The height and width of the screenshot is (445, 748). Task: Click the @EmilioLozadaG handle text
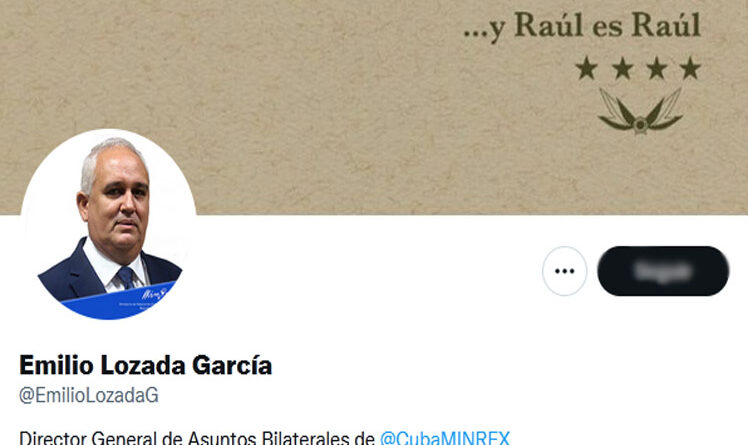click(x=89, y=395)
